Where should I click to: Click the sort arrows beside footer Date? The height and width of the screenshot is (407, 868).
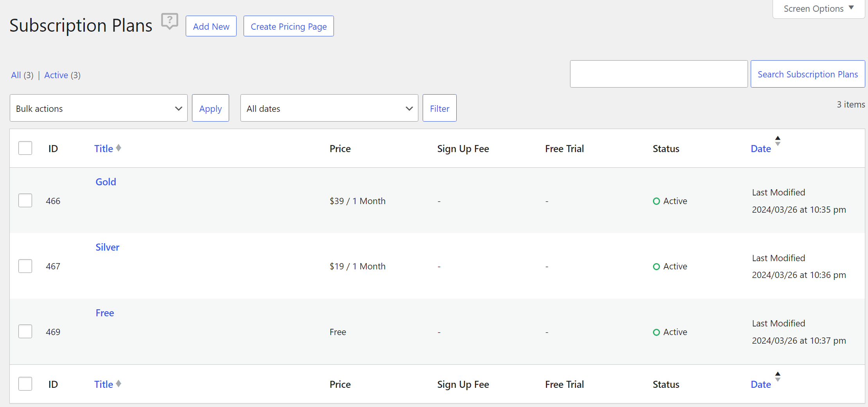[x=778, y=377]
